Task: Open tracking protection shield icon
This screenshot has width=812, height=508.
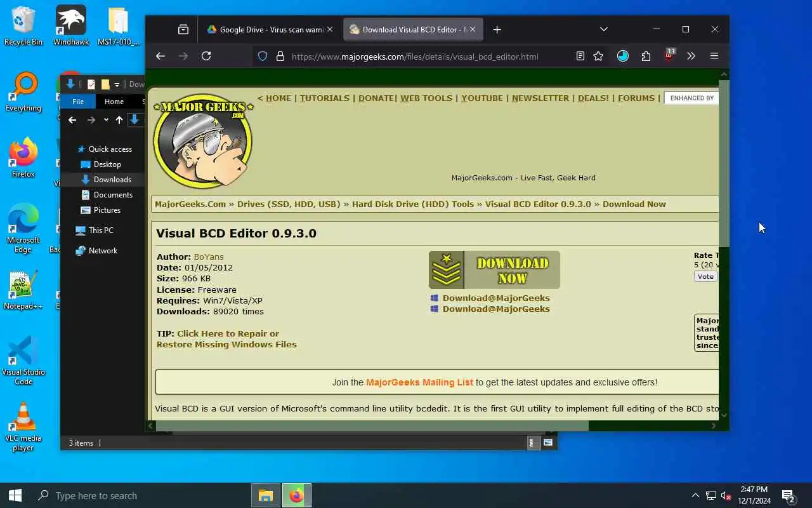Action: (x=263, y=56)
